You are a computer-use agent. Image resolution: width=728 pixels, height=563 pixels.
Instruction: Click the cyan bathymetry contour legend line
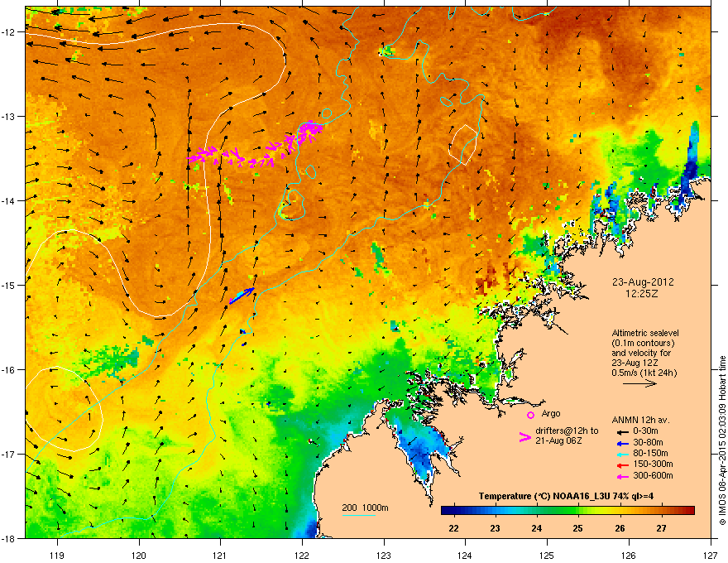pyautogui.click(x=359, y=515)
